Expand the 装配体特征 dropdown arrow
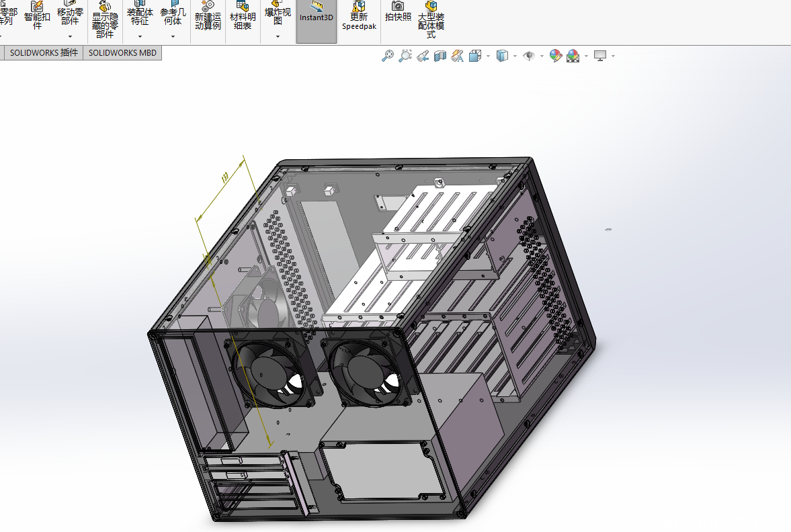Image resolution: width=791 pixels, height=532 pixels. click(x=140, y=36)
